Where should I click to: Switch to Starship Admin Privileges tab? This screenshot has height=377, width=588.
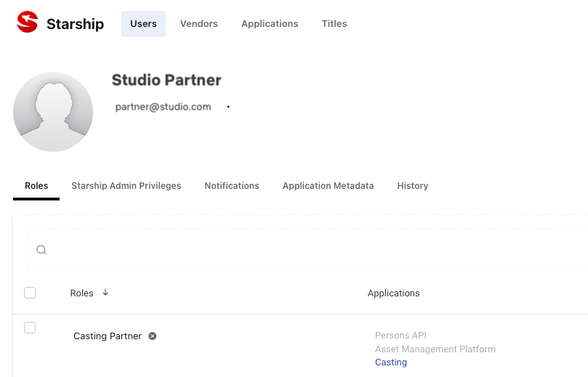pos(126,186)
